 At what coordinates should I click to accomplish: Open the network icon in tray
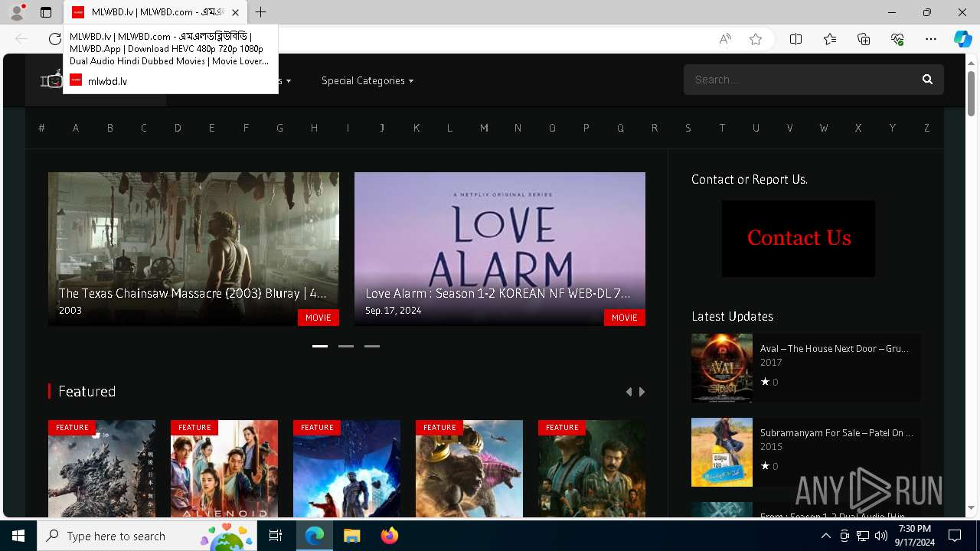(863, 536)
